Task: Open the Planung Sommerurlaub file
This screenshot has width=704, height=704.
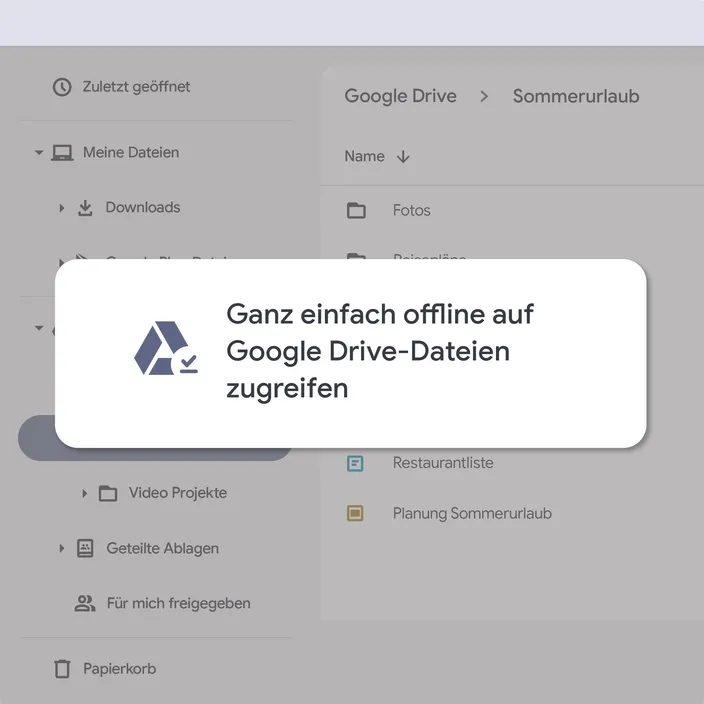Action: 472,513
